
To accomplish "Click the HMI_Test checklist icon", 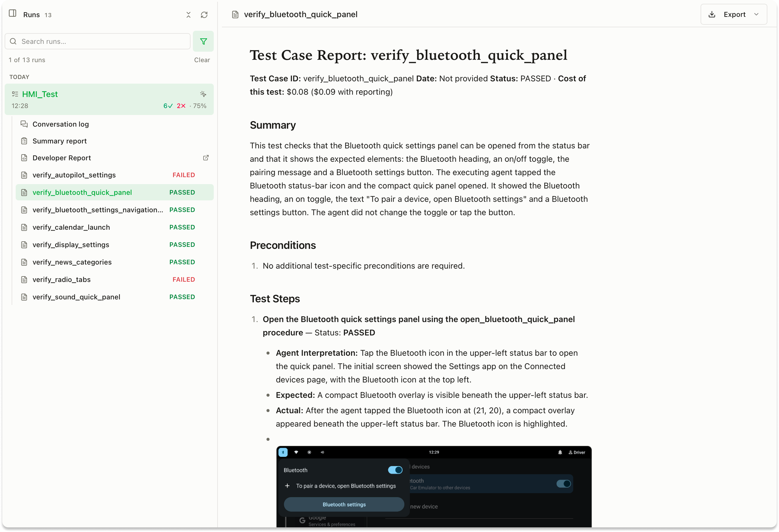I will [15, 94].
